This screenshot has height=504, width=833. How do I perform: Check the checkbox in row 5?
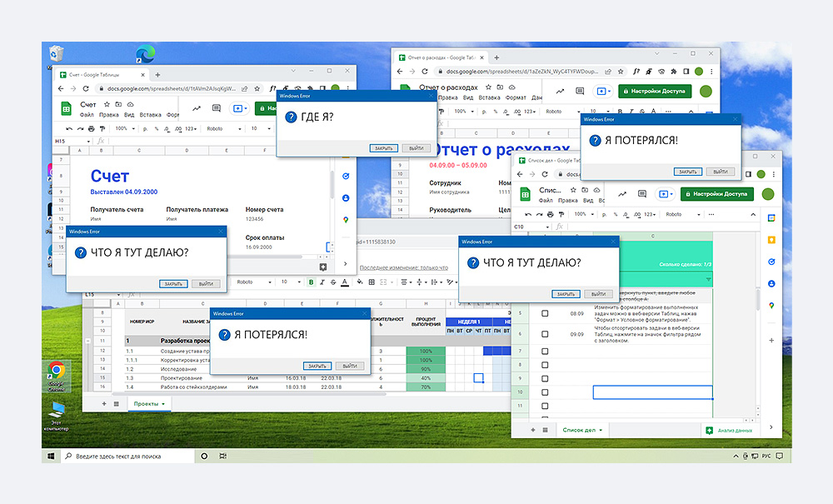[545, 313]
